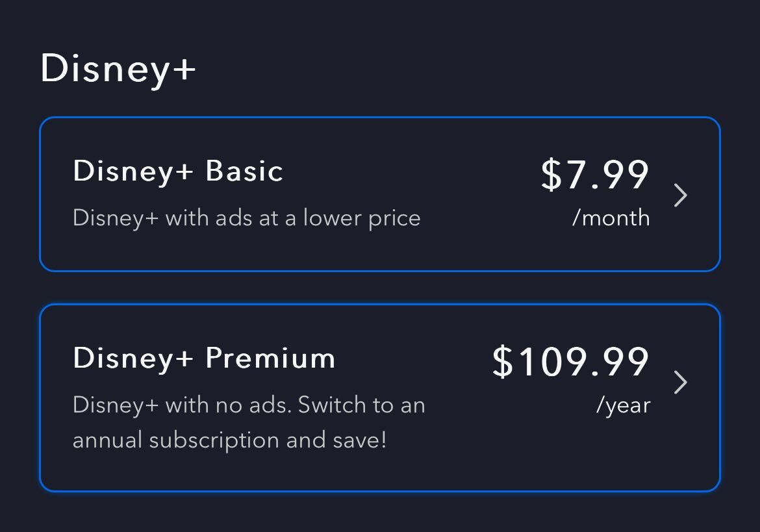Click the word "Premium" in plan name

pyautogui.click(x=270, y=359)
